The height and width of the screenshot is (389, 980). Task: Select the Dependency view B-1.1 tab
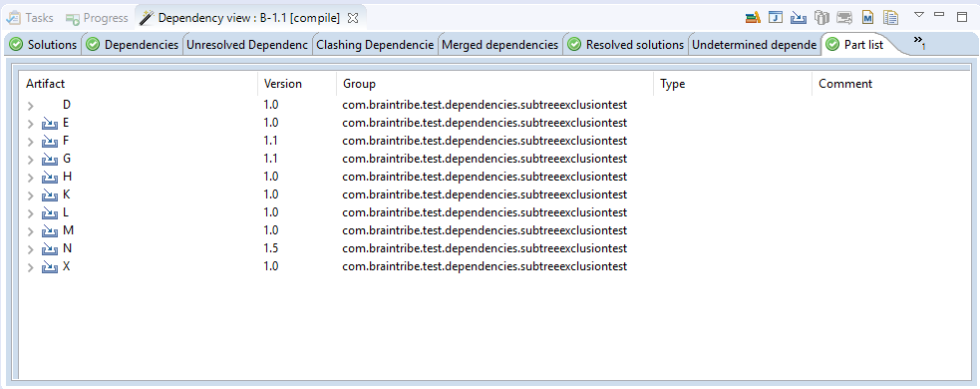coord(249,18)
